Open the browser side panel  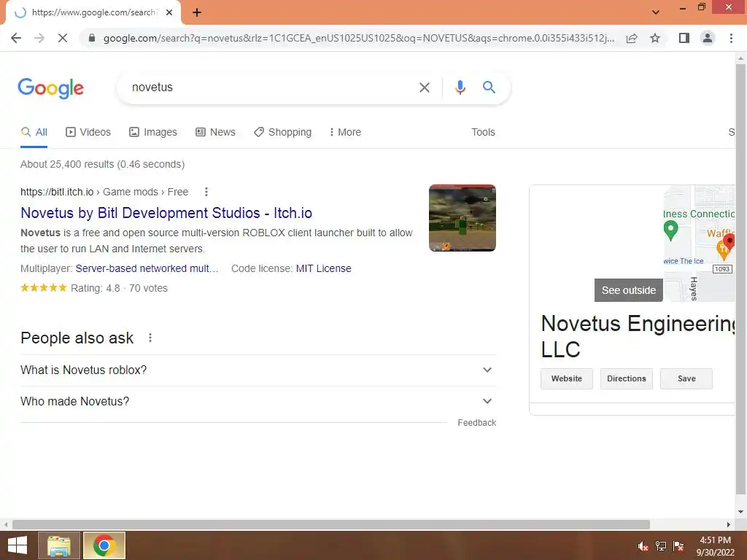click(x=684, y=38)
